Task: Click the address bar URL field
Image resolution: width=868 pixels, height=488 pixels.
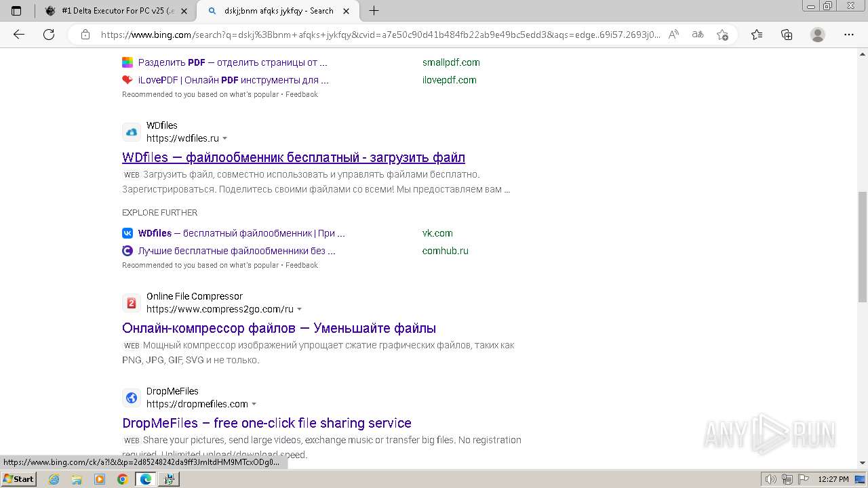Action: 380,35
